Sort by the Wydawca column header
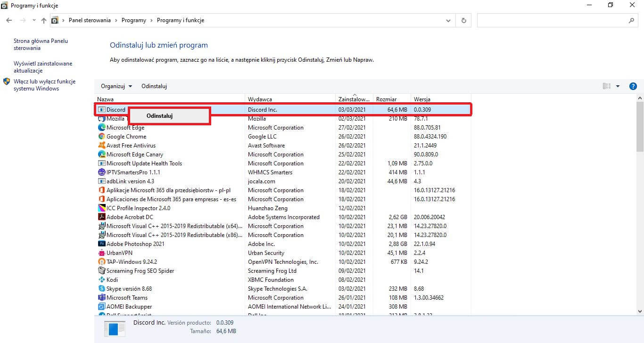This screenshot has height=343, width=644. [290, 99]
